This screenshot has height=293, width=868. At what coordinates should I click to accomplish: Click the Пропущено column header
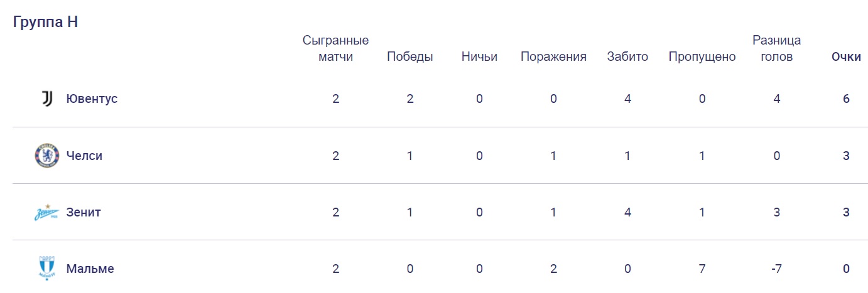[702, 57]
